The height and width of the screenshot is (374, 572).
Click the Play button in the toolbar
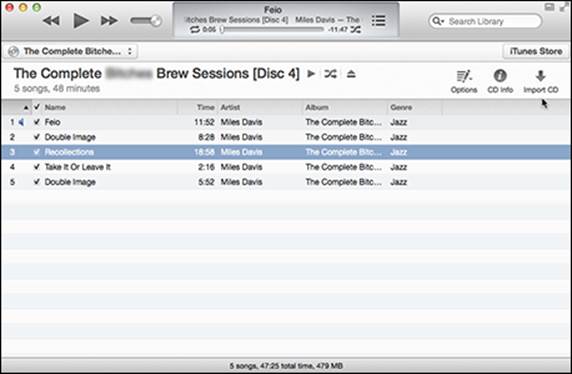(x=81, y=20)
